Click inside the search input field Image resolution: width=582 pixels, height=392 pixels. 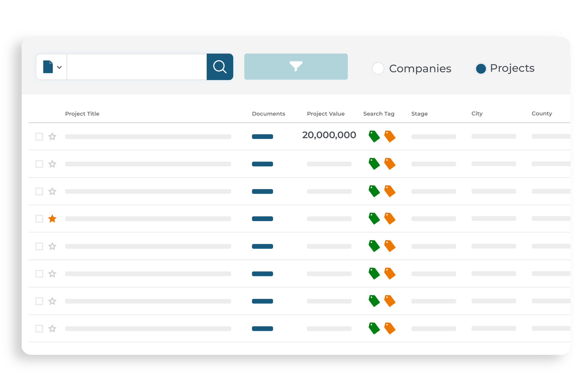(137, 66)
